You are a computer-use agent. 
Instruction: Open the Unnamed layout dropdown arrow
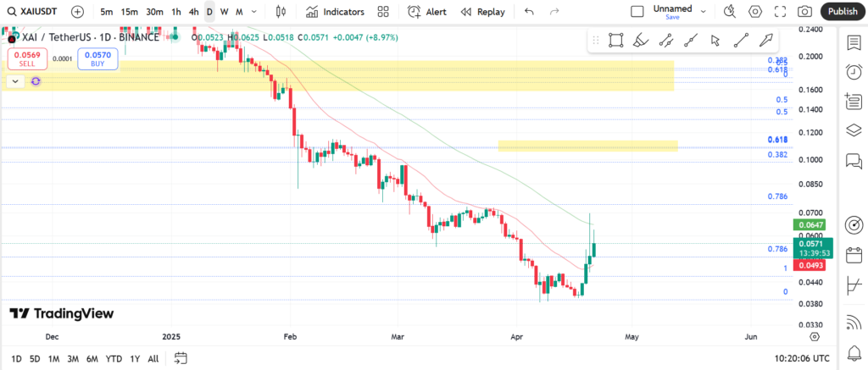[704, 12]
